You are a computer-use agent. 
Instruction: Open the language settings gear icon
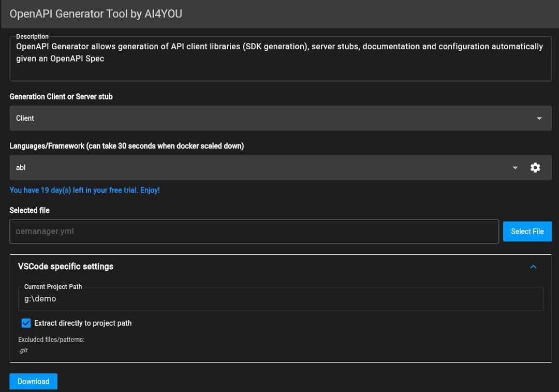coord(535,168)
